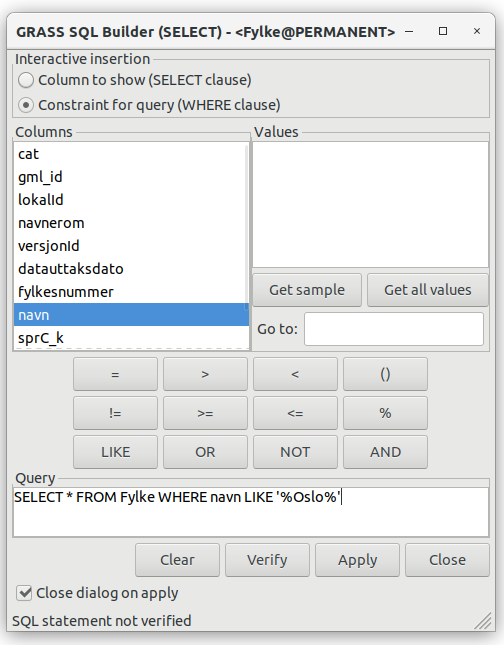Insert the <= operator
This screenshot has width=504, height=645.
pyautogui.click(x=295, y=413)
